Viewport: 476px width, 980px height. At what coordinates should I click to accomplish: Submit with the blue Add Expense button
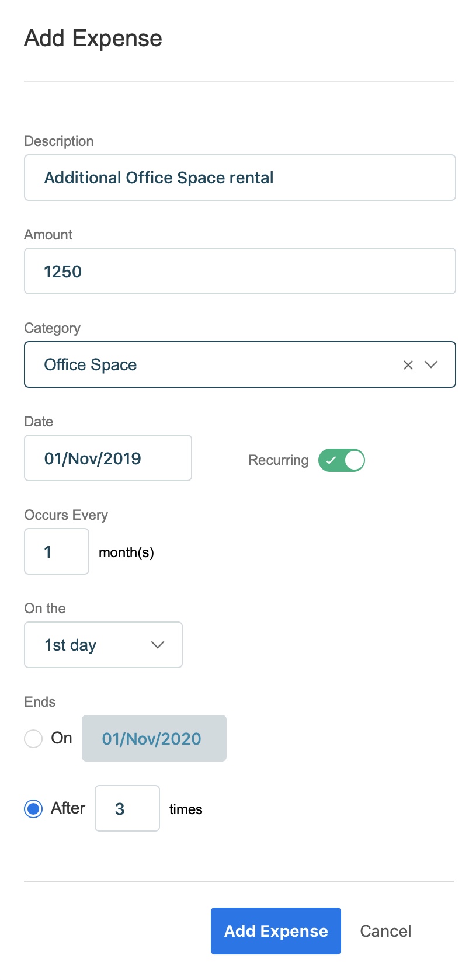[x=276, y=931]
